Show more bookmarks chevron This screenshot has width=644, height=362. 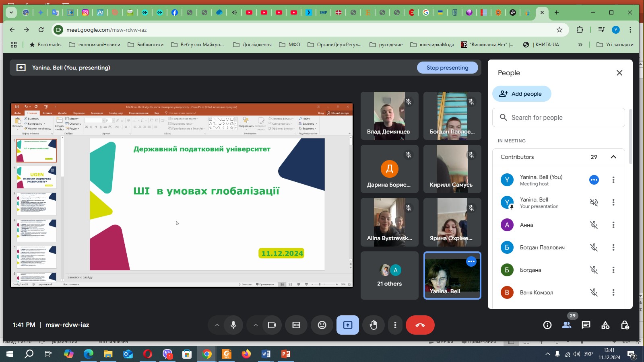coord(580,45)
